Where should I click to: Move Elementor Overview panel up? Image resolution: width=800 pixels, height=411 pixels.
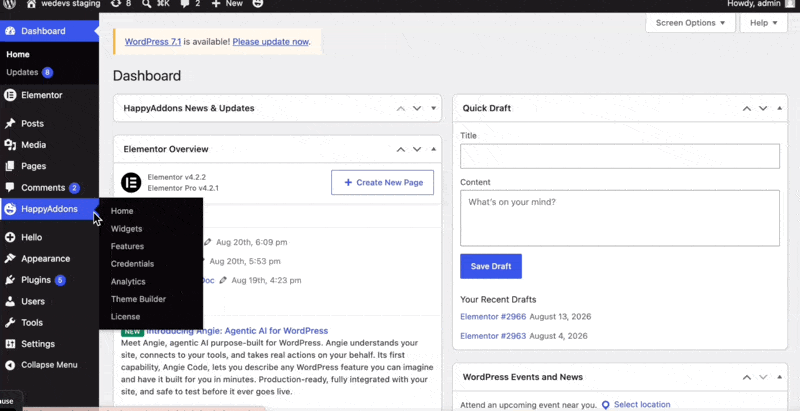401,149
